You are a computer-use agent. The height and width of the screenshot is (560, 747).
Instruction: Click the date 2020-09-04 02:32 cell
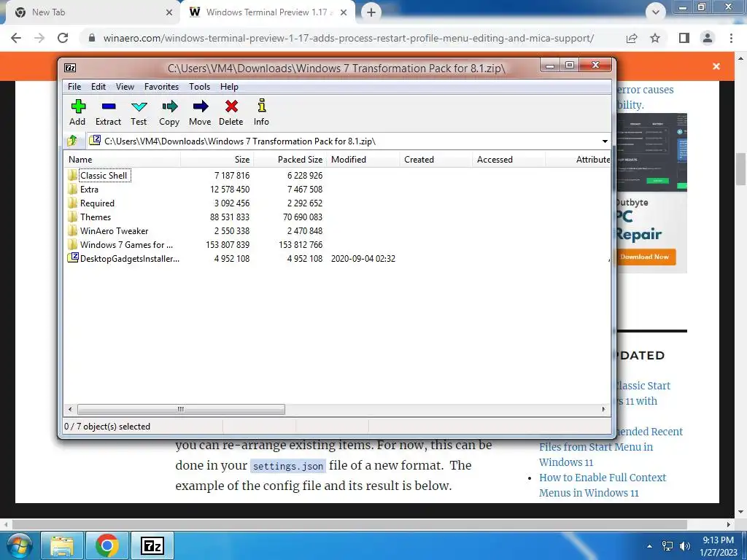[363, 259]
